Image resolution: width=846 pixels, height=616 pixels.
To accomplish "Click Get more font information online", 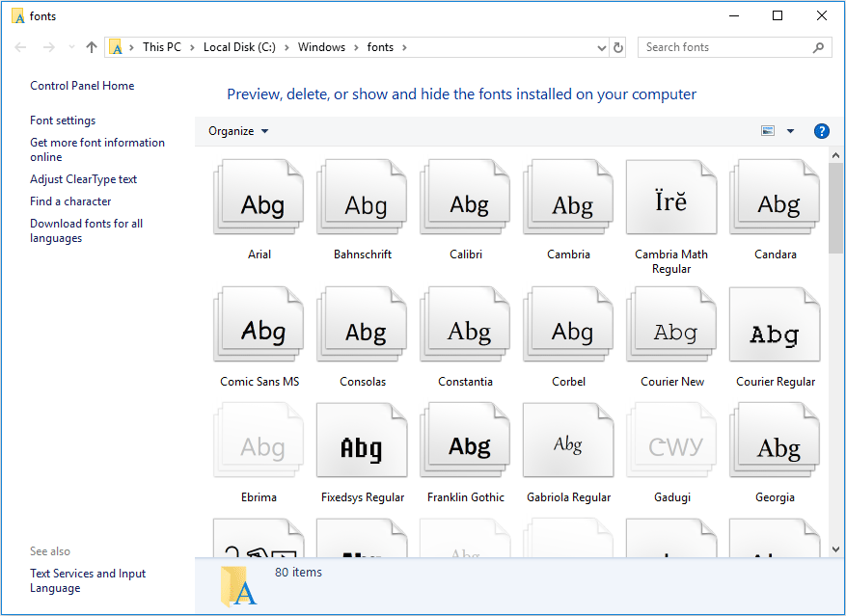I will (x=97, y=150).
